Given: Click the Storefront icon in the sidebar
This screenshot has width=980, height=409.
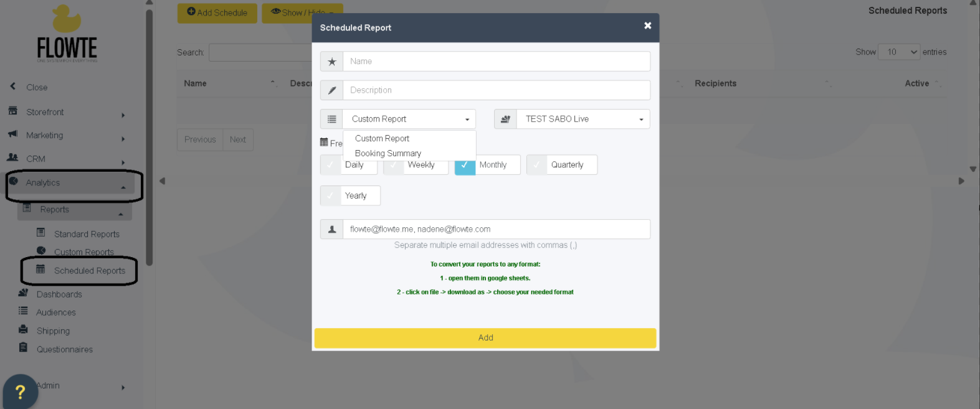Looking at the screenshot, I should pos(12,111).
